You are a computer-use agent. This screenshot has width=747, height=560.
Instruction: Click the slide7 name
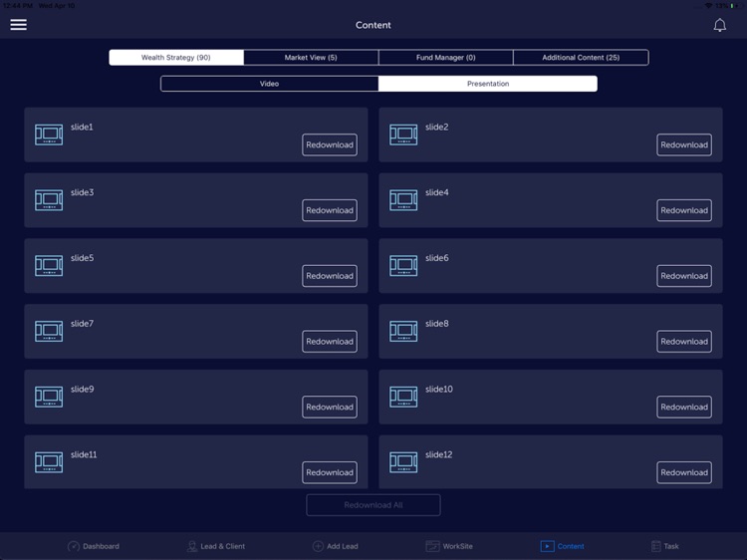pos(83,323)
